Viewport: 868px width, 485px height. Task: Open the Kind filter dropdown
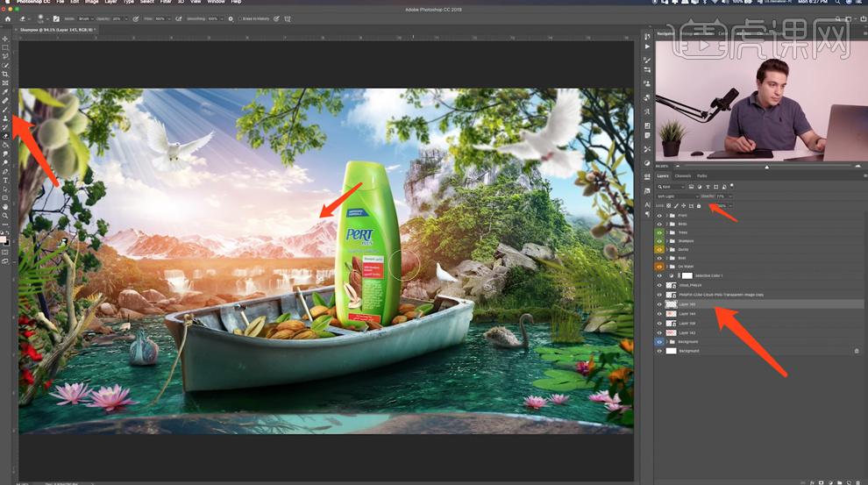tap(671, 187)
